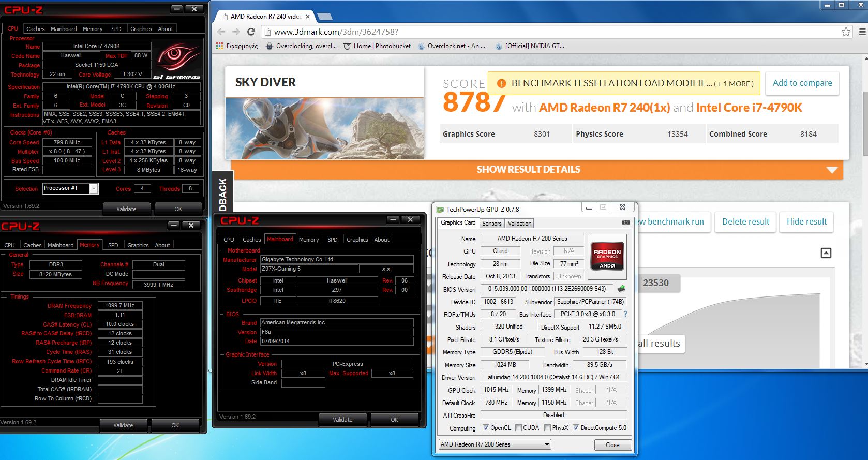
Task: Click OK in the top CPU-Z window
Action: tap(178, 209)
